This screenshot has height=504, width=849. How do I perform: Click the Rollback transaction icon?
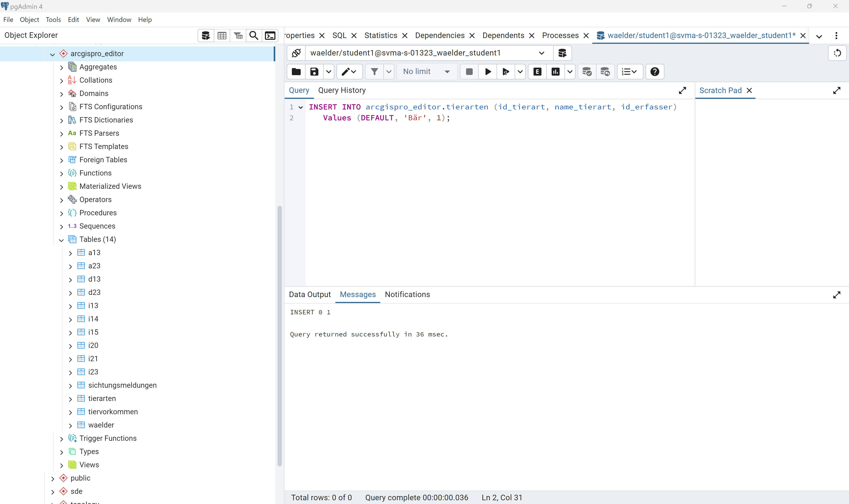click(605, 72)
